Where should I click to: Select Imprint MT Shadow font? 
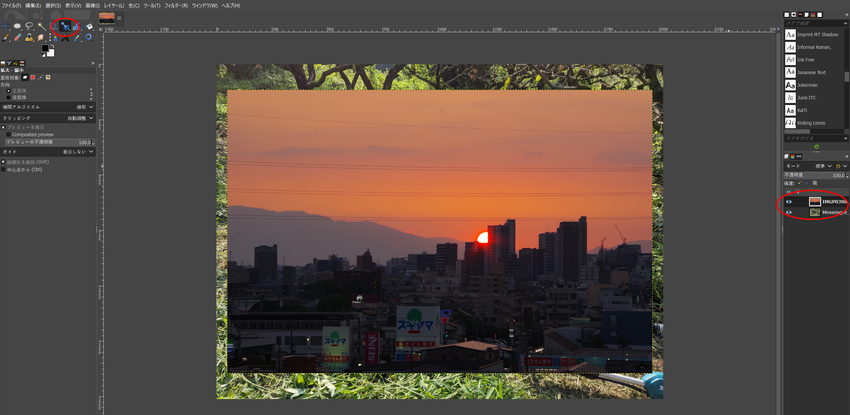(815, 34)
